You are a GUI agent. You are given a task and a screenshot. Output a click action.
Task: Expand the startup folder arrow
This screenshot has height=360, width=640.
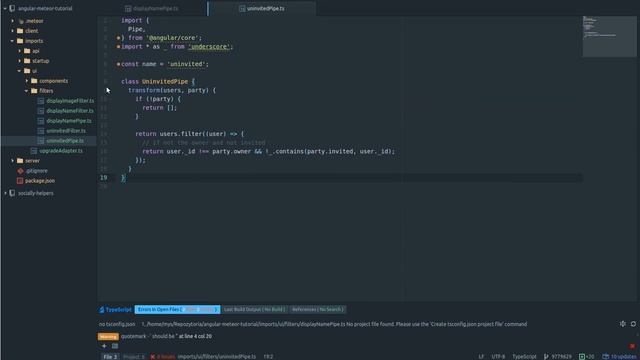pos(19,61)
